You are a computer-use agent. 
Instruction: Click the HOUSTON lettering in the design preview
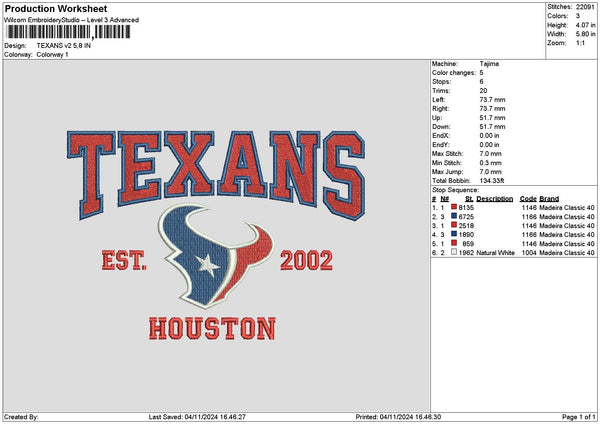click(x=212, y=329)
